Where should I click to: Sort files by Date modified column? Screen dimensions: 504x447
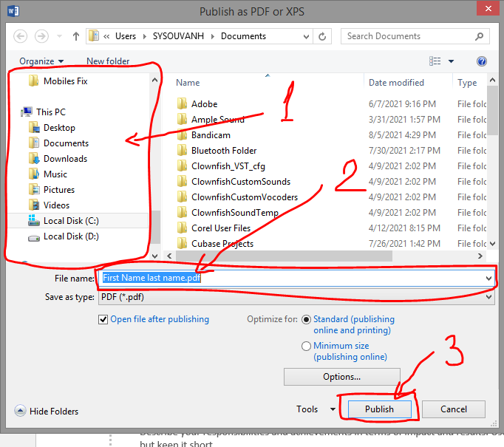(x=396, y=83)
